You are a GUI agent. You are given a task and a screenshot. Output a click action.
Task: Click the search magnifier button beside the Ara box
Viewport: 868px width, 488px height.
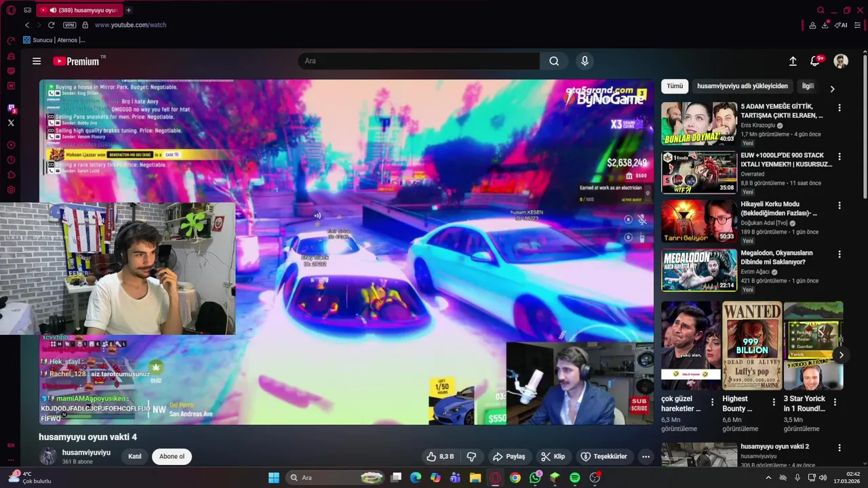point(554,61)
